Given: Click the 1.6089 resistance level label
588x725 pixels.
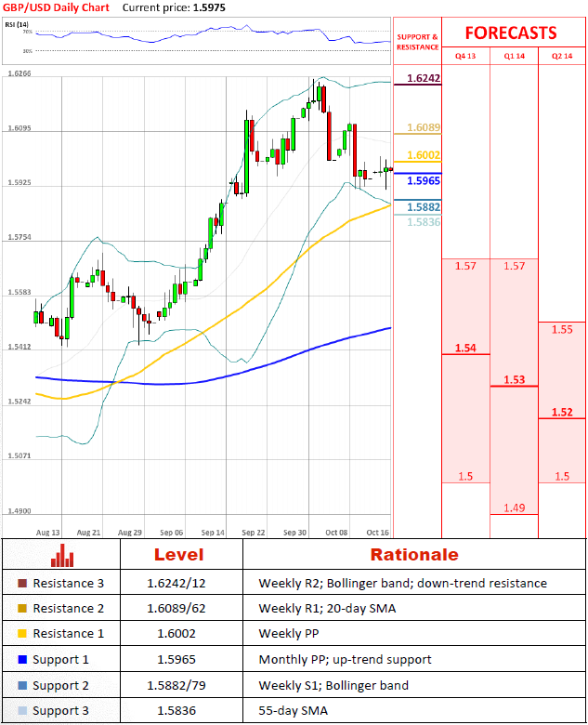Looking at the screenshot, I should point(424,127).
